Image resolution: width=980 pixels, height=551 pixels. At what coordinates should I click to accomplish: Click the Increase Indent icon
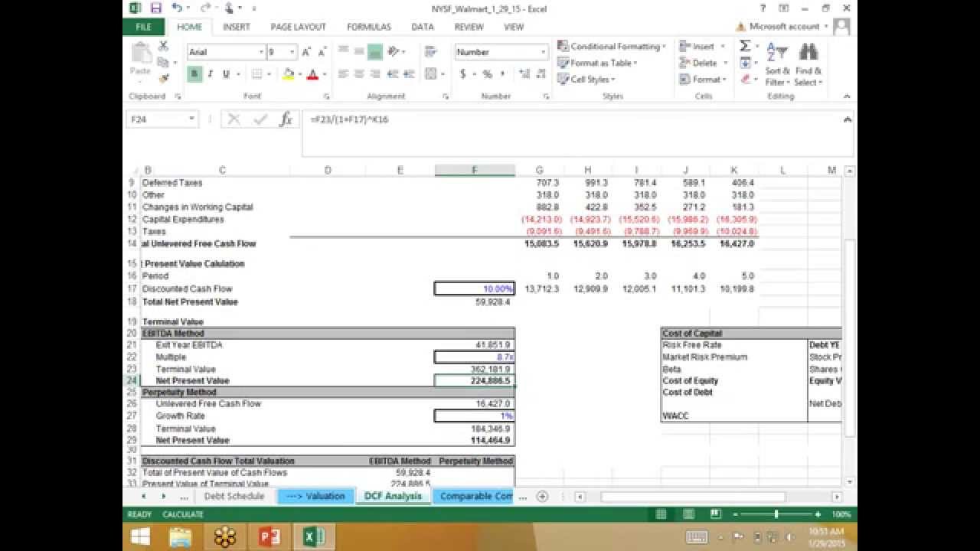coord(407,74)
